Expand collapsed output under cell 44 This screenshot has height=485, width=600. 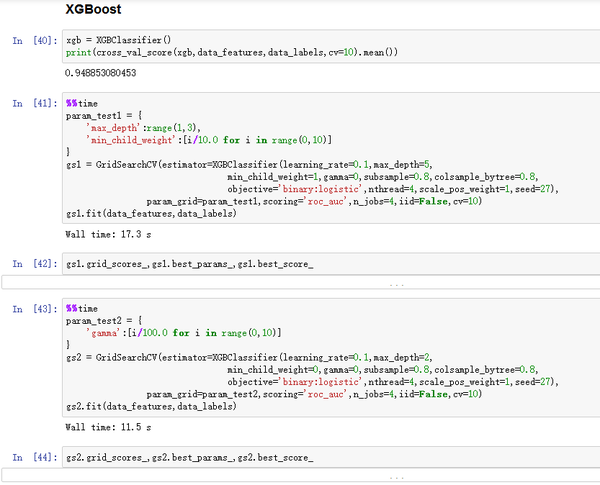click(301, 475)
